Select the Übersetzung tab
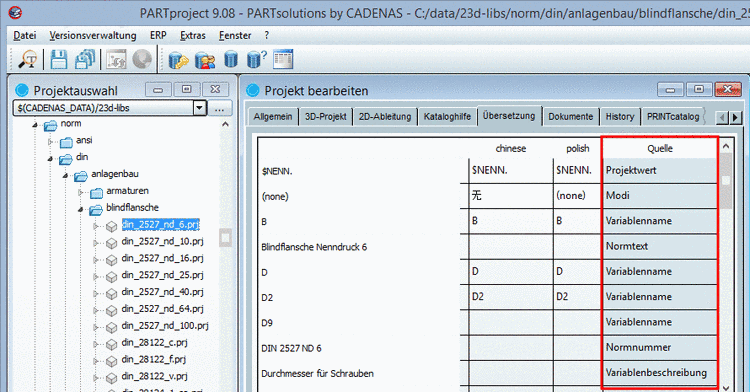The height and width of the screenshot is (392, 750). (x=509, y=116)
